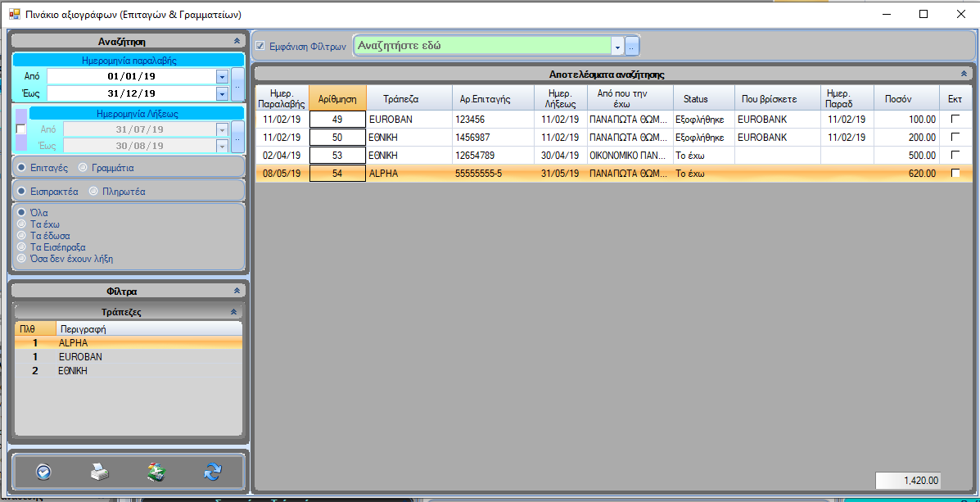This screenshot has height=502, width=980.
Task: Click the Ποσόν column header
Action: click(x=897, y=99)
